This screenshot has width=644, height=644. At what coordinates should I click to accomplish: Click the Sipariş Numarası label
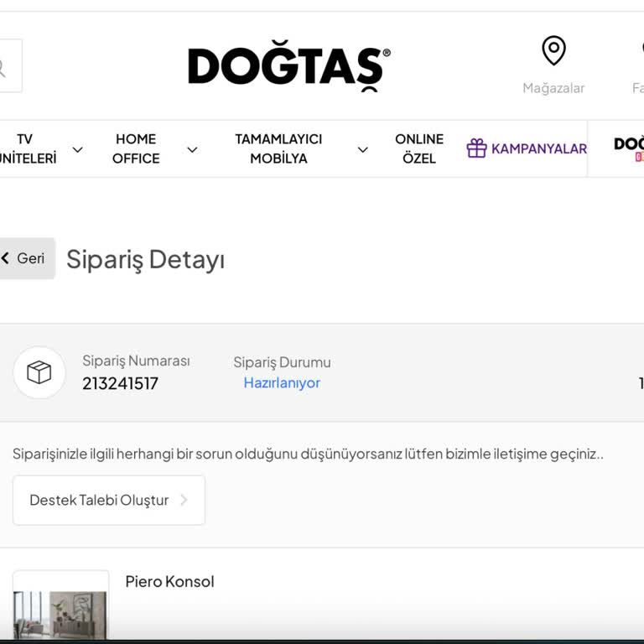(136, 361)
